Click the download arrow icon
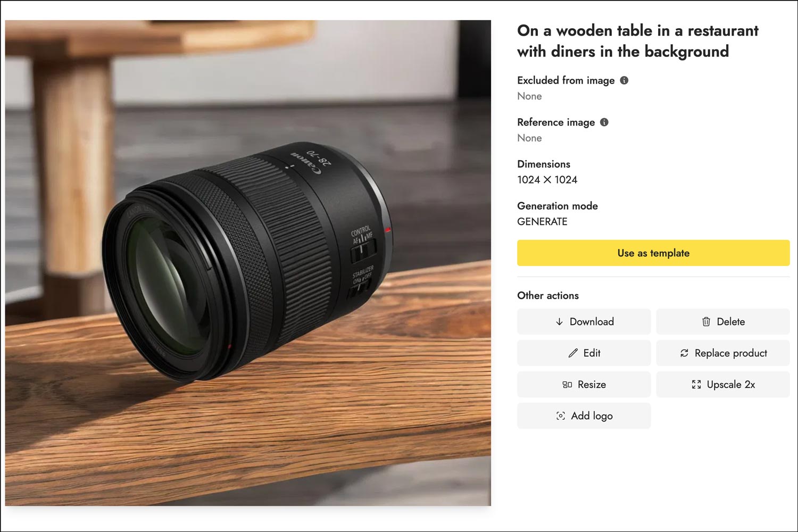The width and height of the screenshot is (798, 532). point(559,322)
